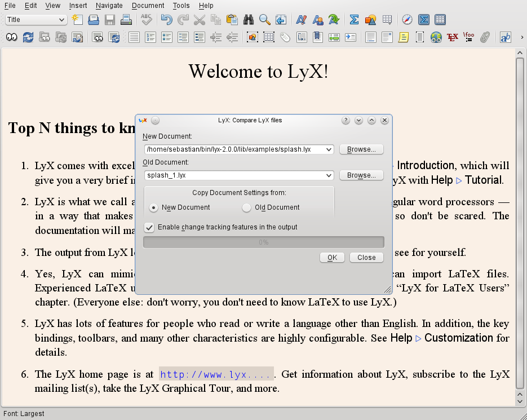Click the LyX home page URL link
This screenshot has width=527, height=420.
[x=216, y=374]
